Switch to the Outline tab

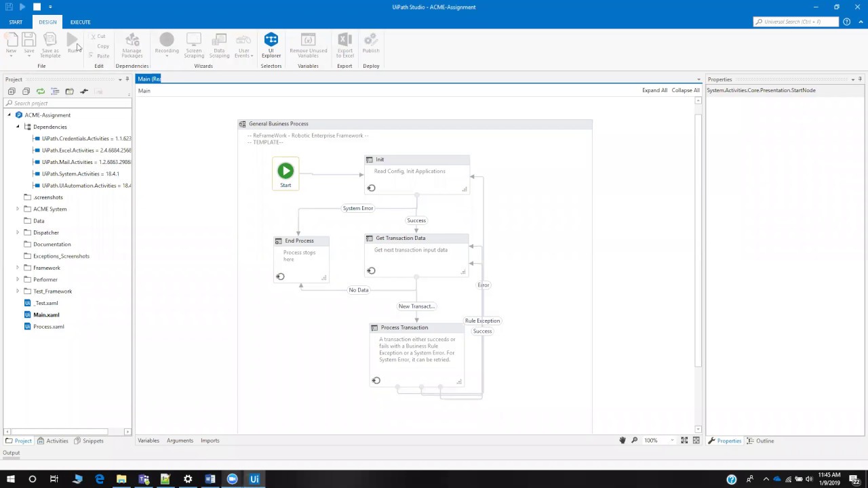click(x=761, y=441)
